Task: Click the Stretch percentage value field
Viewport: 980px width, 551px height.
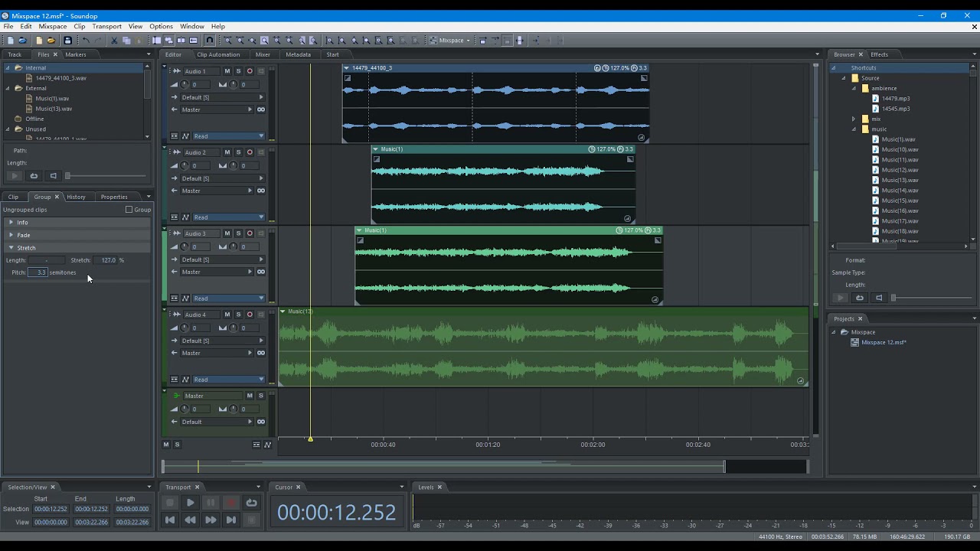Action: (106, 260)
